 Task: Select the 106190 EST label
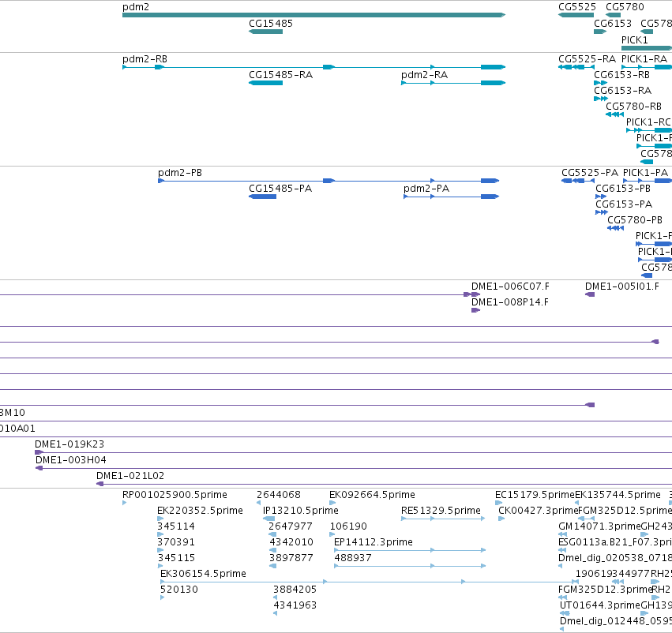348,526
